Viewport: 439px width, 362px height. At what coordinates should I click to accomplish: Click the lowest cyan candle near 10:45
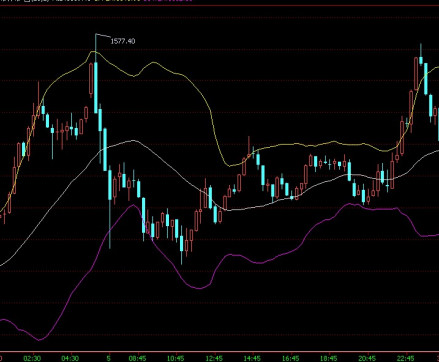[182, 244]
